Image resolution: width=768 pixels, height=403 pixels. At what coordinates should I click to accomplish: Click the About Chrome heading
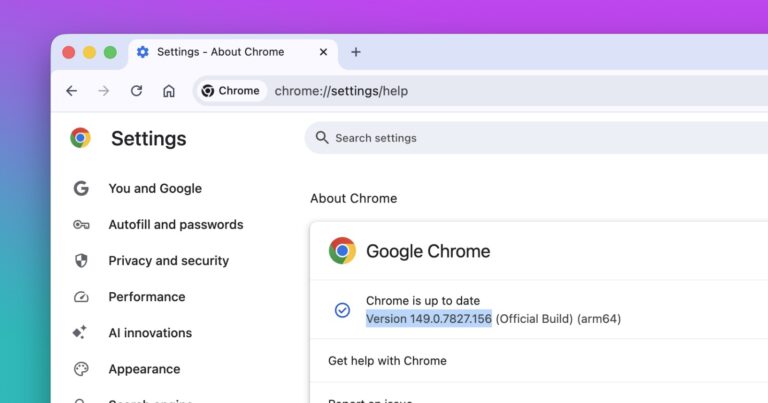(354, 198)
